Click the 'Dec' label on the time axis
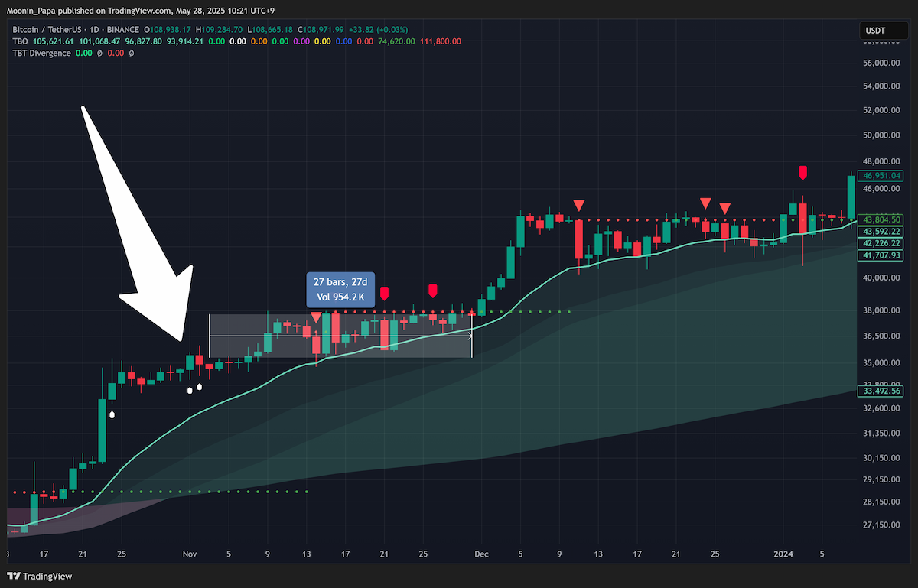This screenshot has height=588, width=918. 481,553
